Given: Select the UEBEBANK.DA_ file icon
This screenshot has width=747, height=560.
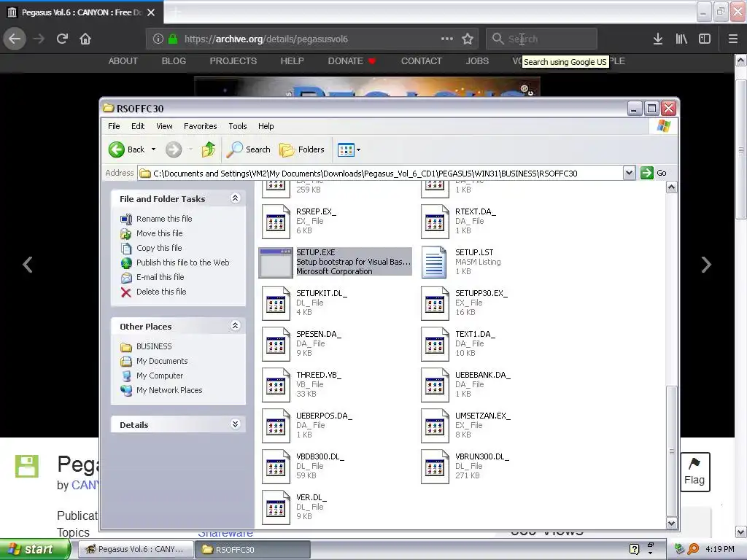Looking at the screenshot, I should 435,385.
